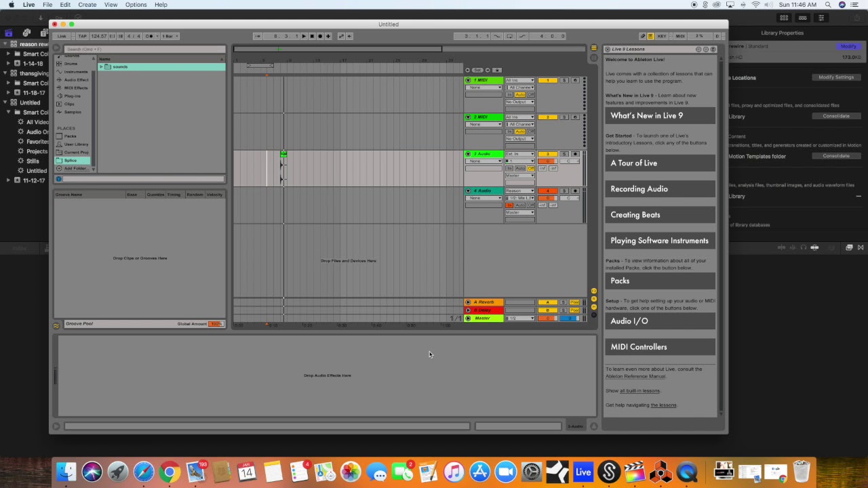
Task: Click the TAP tempo button
Action: pyautogui.click(x=82, y=36)
